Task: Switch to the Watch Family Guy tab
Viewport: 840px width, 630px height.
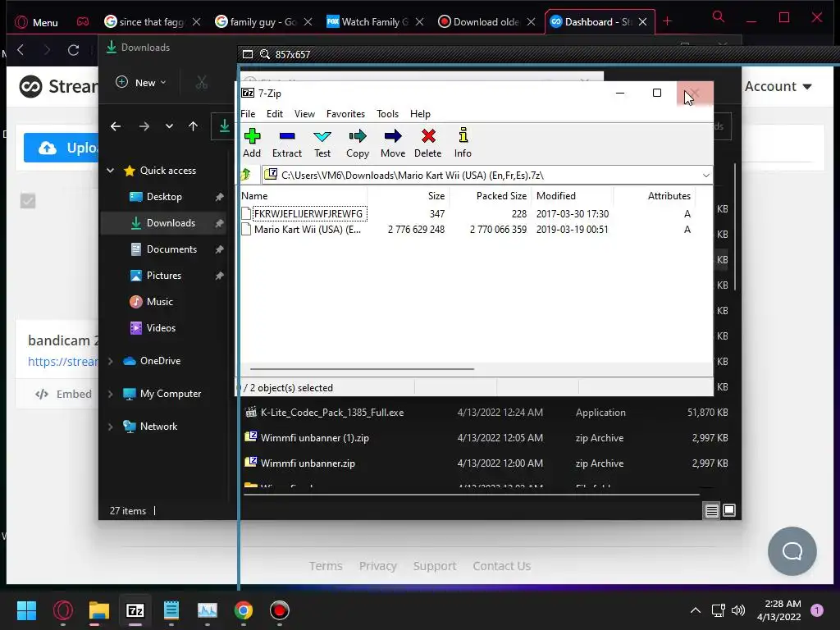Action: pyautogui.click(x=374, y=22)
